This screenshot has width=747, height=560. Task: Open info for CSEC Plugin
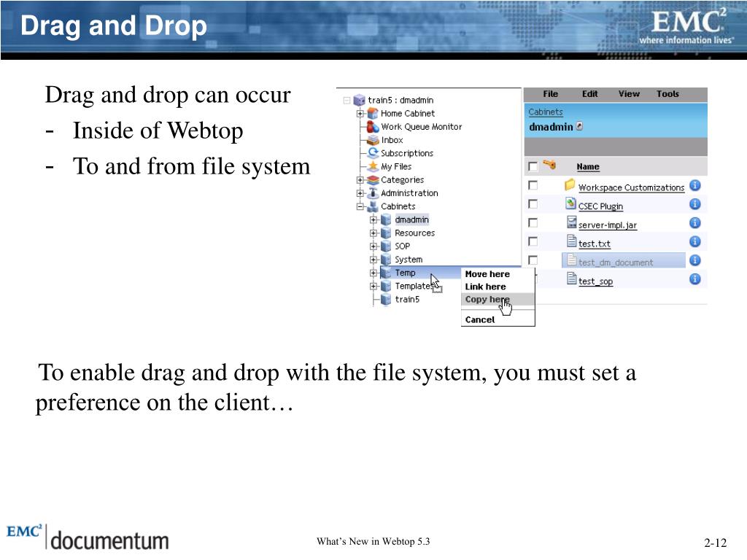[x=695, y=204]
